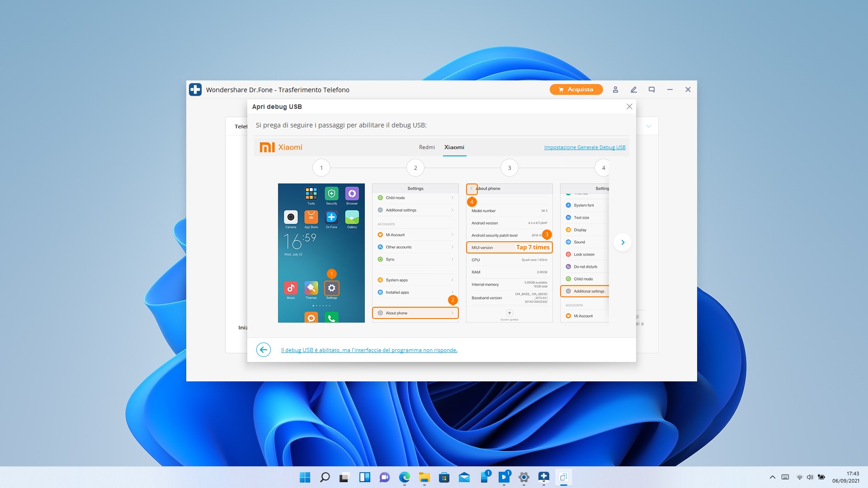The height and width of the screenshot is (488, 868).
Task: Click the volume speaker tray icon
Action: tap(810, 477)
